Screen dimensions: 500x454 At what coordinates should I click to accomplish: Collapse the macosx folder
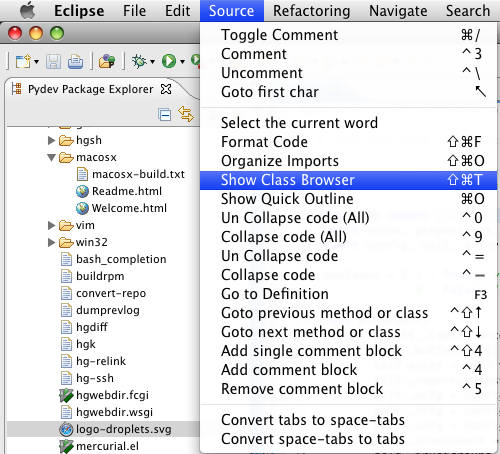pos(51,157)
